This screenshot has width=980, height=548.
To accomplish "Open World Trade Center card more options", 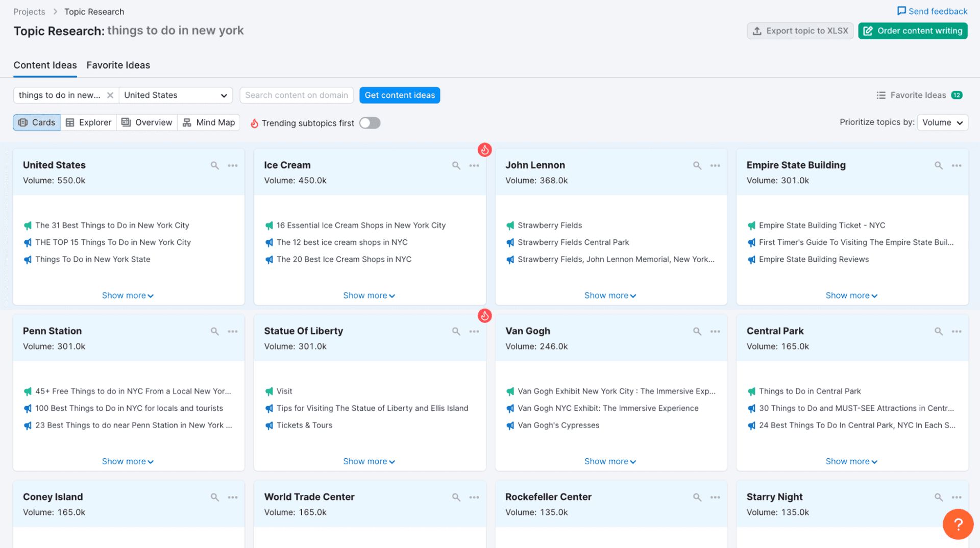I will (x=474, y=497).
